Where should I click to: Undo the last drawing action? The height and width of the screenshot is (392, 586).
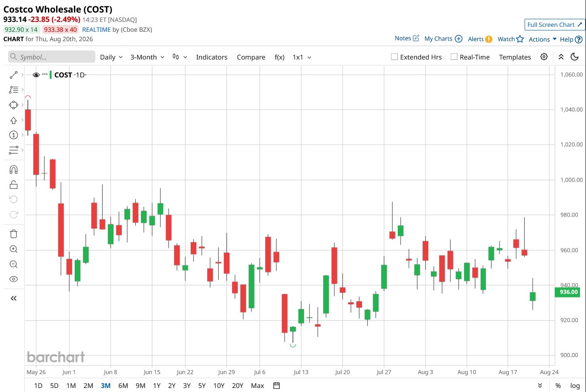(x=13, y=200)
